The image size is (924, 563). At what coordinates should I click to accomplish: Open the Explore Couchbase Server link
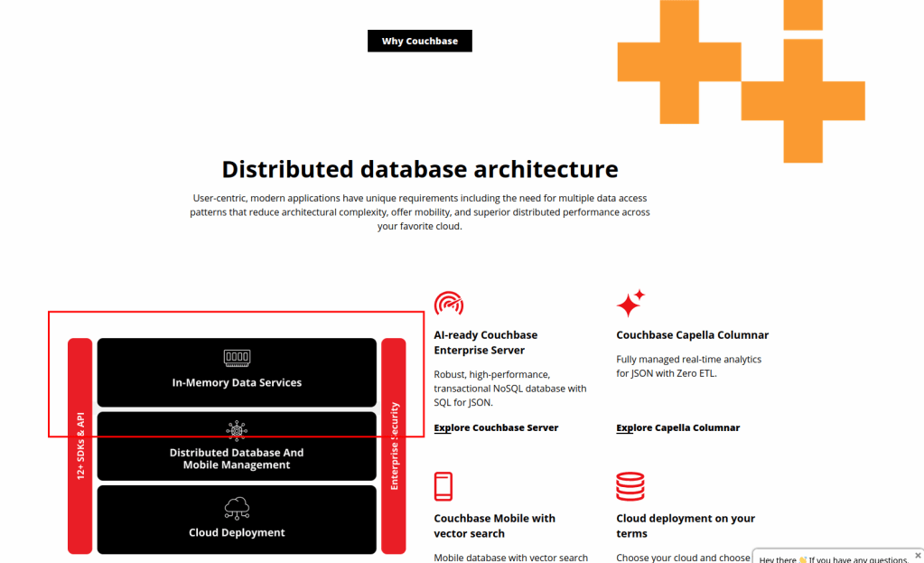[496, 427]
